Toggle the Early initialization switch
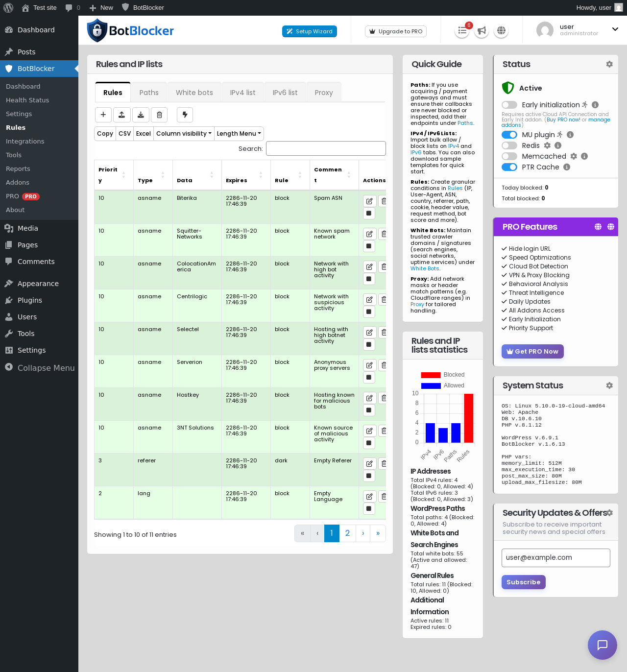Viewport: 627px width, 672px height. (509, 105)
